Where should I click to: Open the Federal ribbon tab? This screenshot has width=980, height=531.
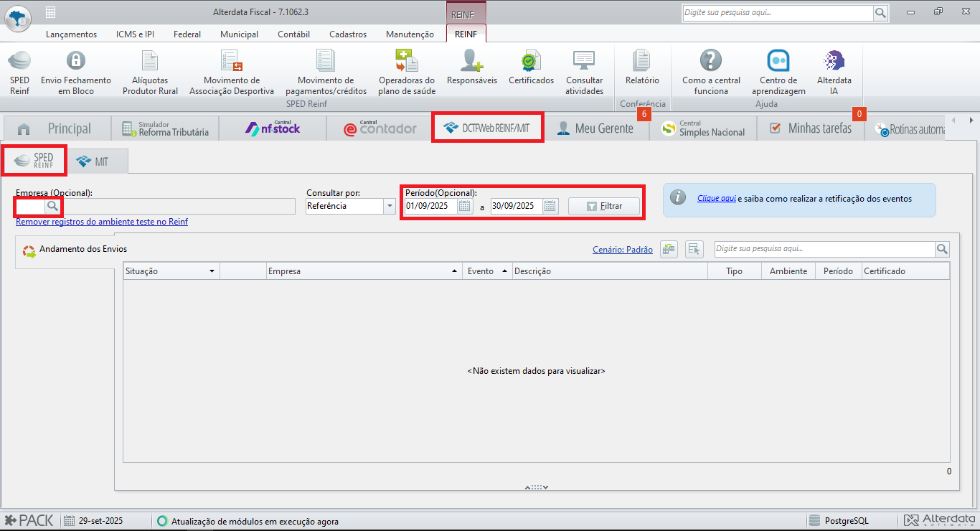187,34
